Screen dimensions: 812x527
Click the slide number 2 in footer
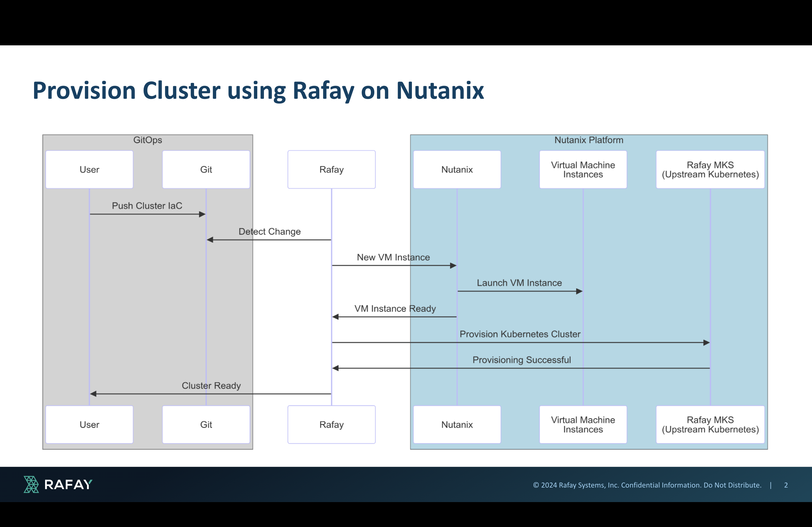(x=786, y=485)
